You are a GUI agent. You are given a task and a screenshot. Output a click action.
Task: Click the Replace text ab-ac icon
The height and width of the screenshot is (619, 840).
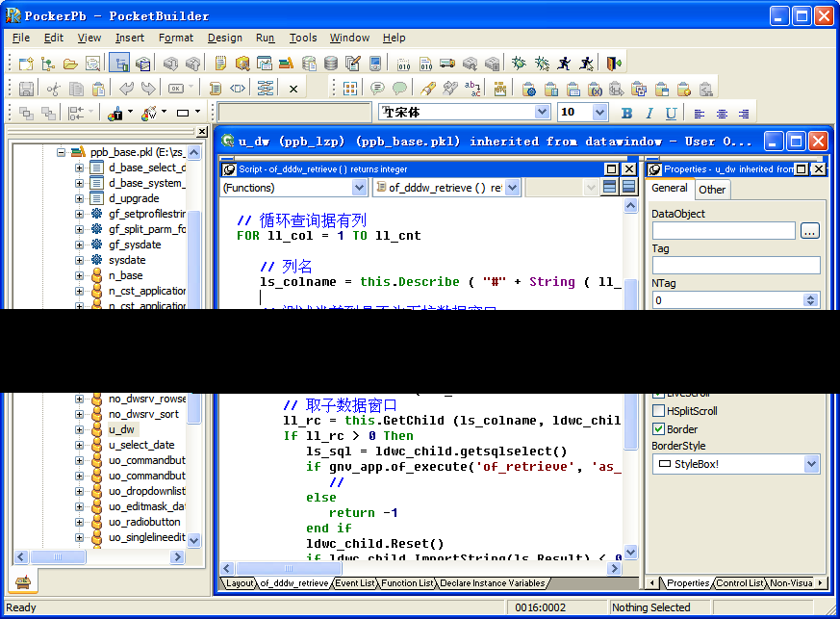(472, 89)
